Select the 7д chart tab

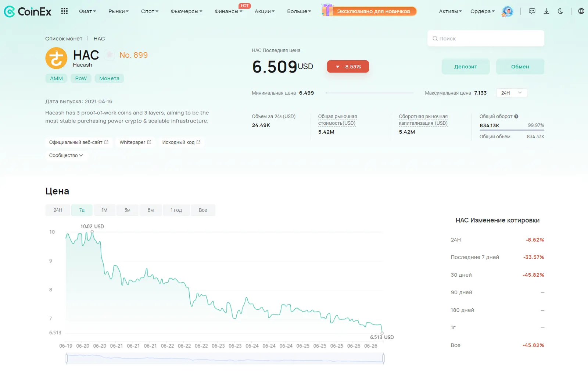tap(82, 210)
